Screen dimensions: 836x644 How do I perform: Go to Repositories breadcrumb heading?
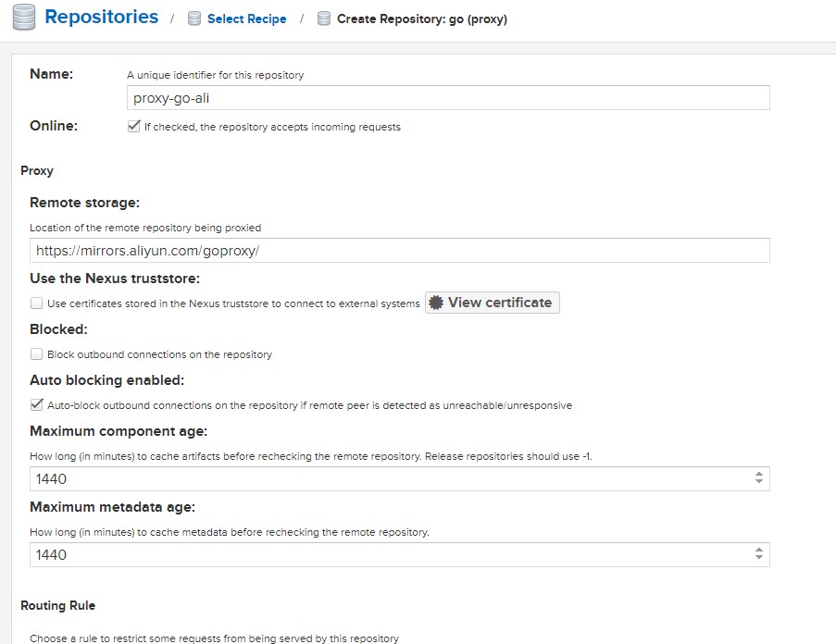(x=101, y=18)
